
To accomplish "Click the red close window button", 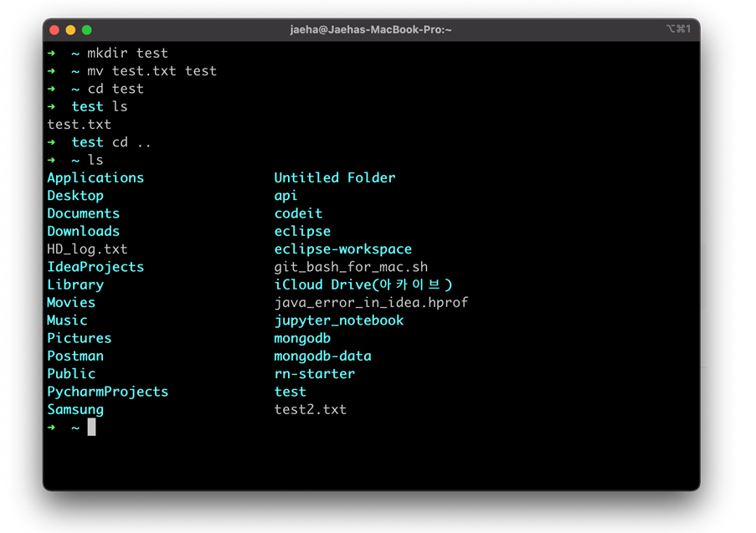I will tap(54, 30).
